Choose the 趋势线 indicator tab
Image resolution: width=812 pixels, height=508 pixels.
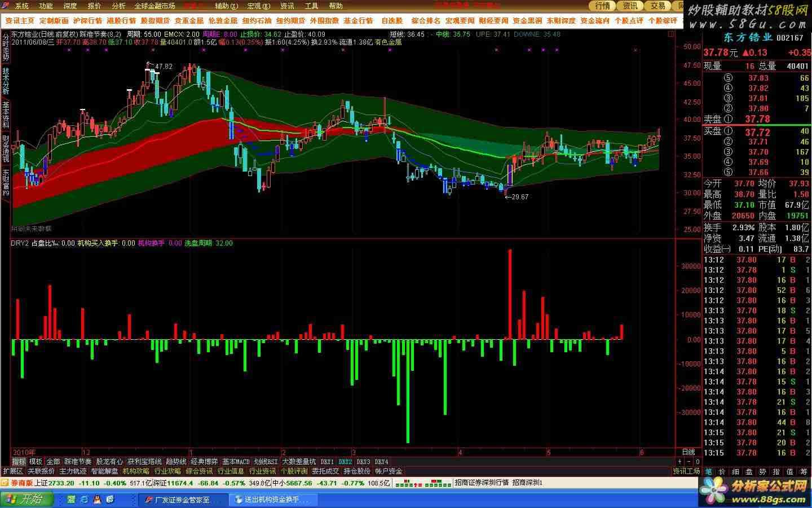[x=176, y=462]
